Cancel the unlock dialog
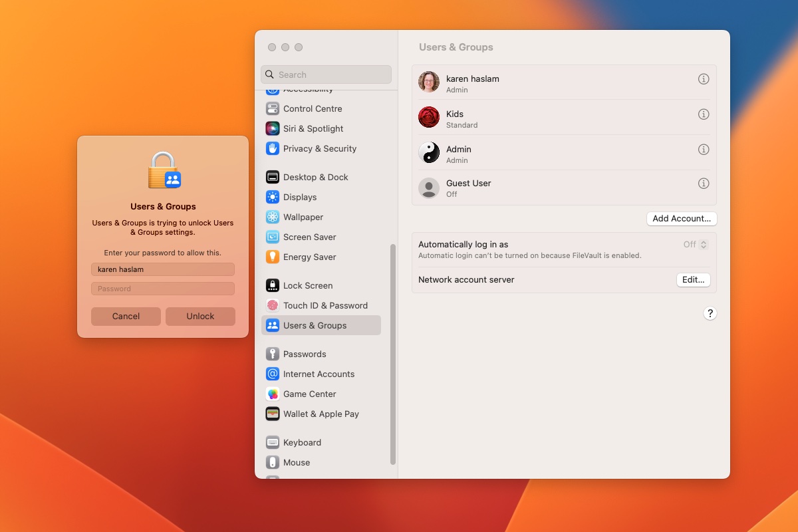798x532 pixels. pos(126,317)
